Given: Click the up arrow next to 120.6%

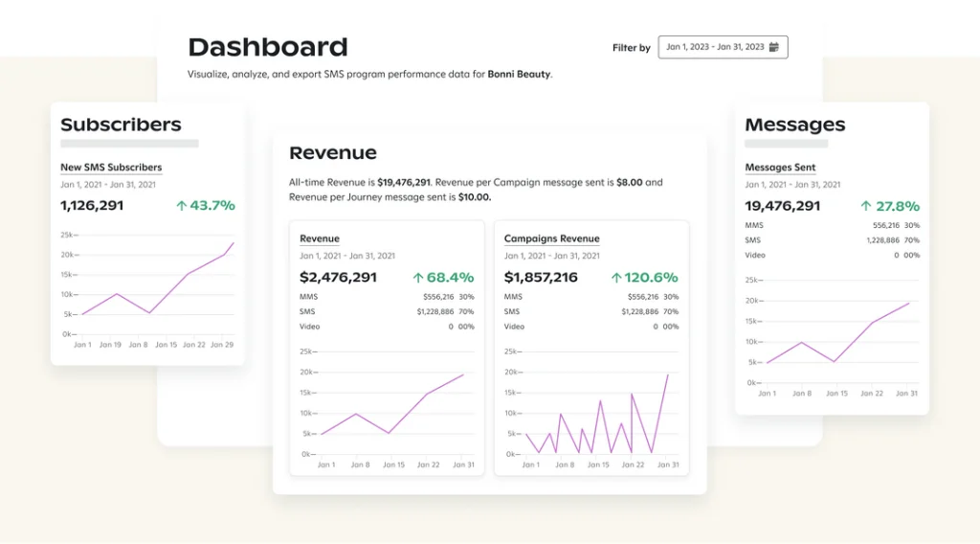Looking at the screenshot, I should (616, 278).
